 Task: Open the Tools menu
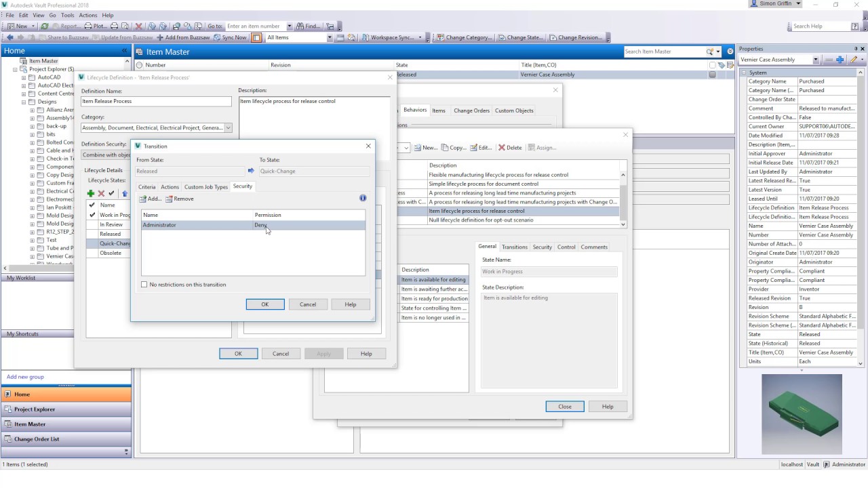pyautogui.click(x=68, y=15)
